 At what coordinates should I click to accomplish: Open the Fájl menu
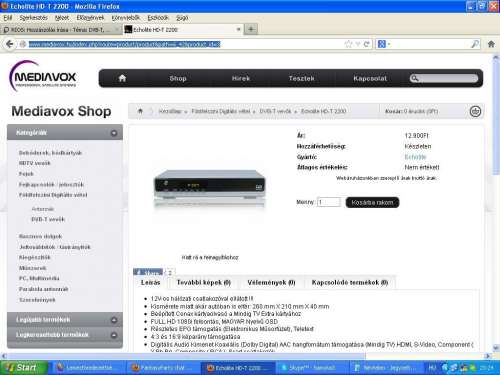[x=8, y=18]
